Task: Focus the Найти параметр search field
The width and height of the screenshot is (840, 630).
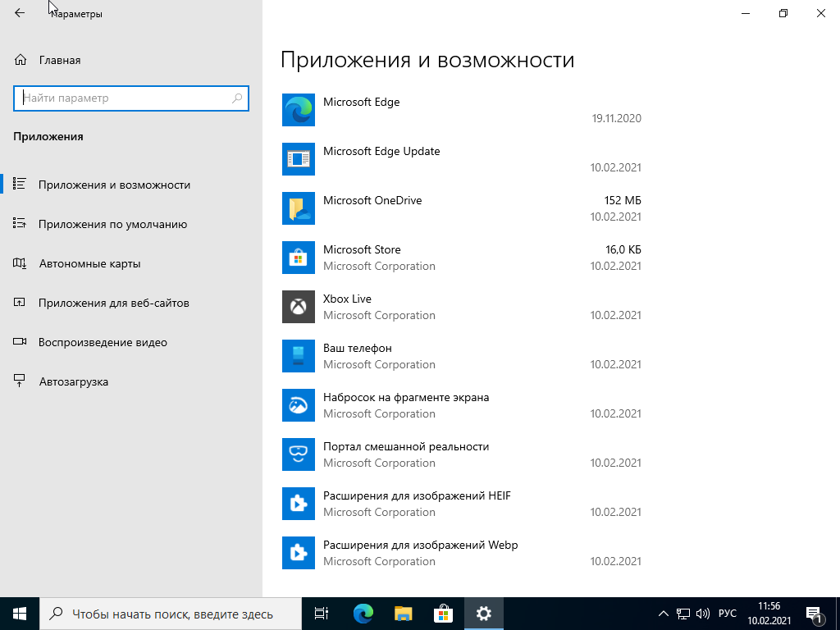Action: coord(131,98)
